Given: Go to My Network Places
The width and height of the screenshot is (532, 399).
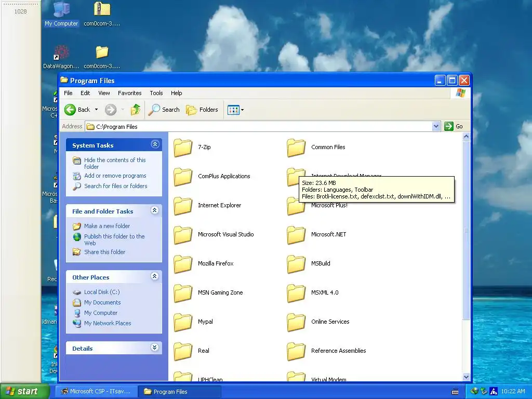Looking at the screenshot, I should point(108,323).
